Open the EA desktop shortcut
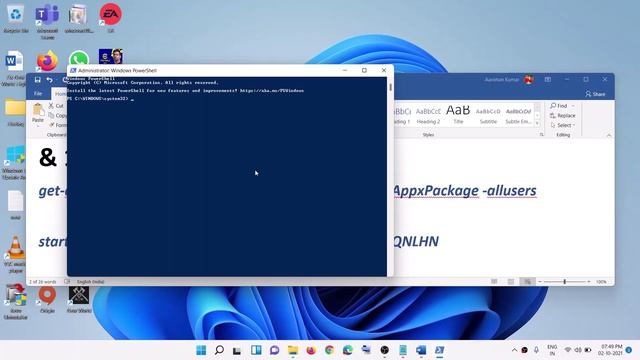The image size is (640, 360). click(111, 18)
